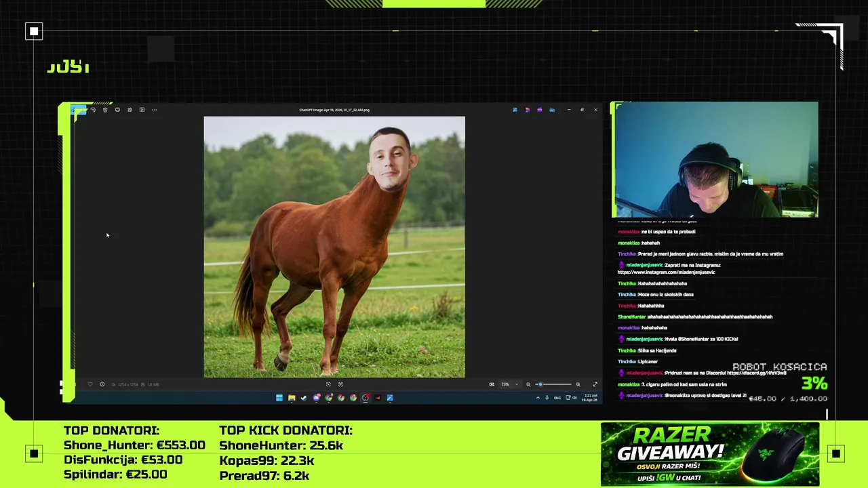868x488 pixels.
Task: Open the three-dots more options menu
Action: tap(154, 110)
